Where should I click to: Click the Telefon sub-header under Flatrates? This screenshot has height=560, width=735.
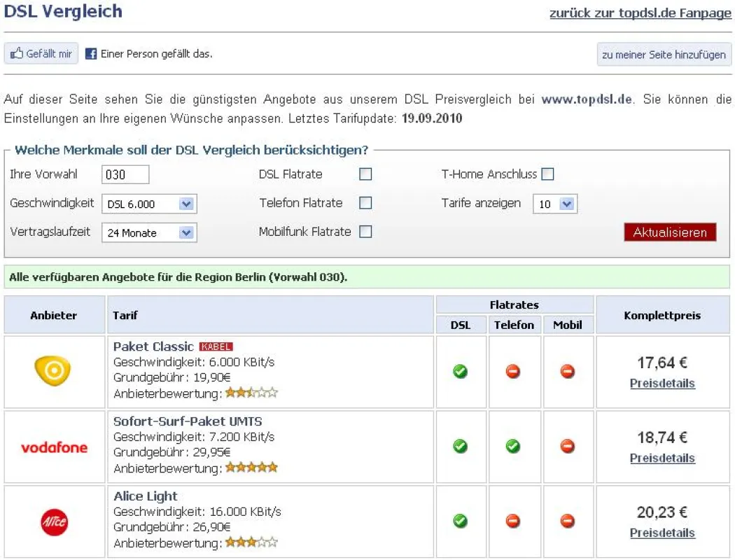point(514,325)
